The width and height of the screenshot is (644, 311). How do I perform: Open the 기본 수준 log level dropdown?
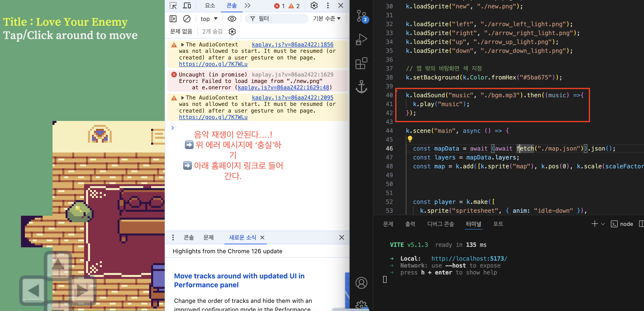[x=327, y=19]
